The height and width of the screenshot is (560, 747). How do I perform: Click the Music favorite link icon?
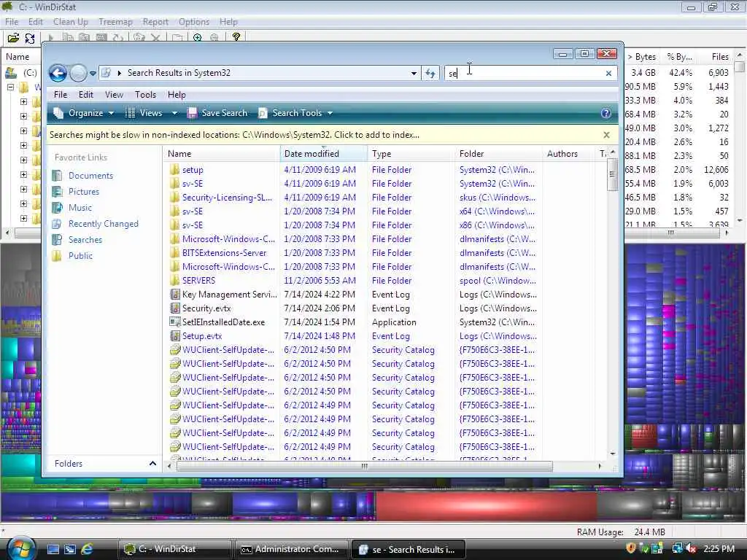pyautogui.click(x=57, y=208)
